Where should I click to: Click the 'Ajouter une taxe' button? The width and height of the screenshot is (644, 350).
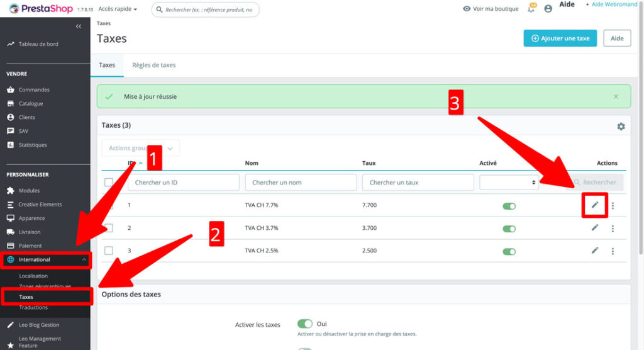[x=560, y=38]
